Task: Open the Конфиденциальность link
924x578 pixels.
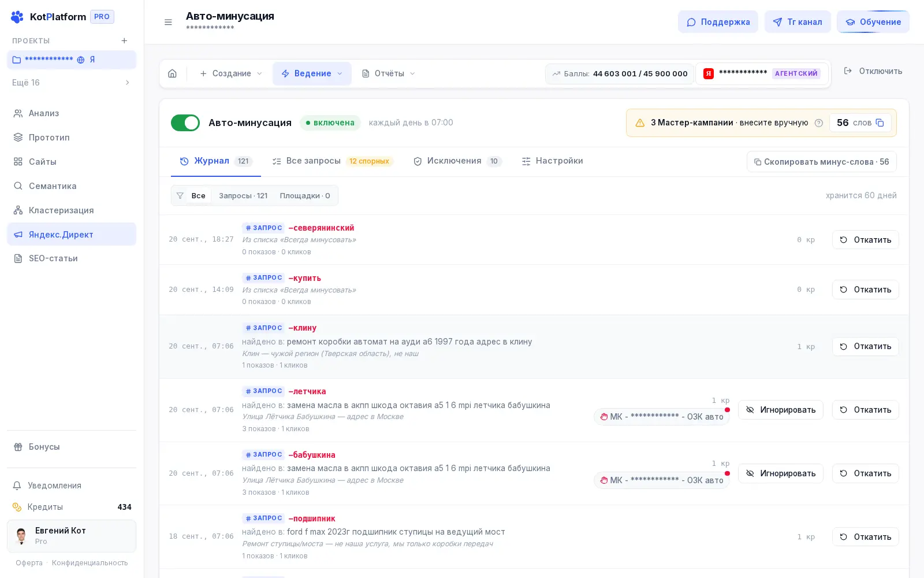Action: (90, 563)
